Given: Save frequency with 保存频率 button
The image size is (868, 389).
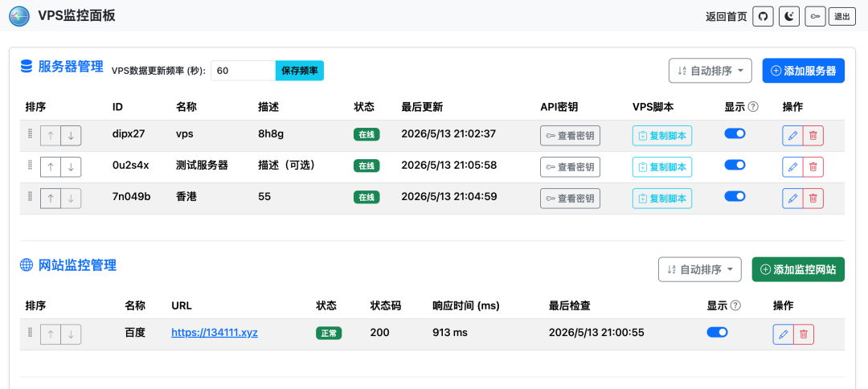Looking at the screenshot, I should click(300, 71).
